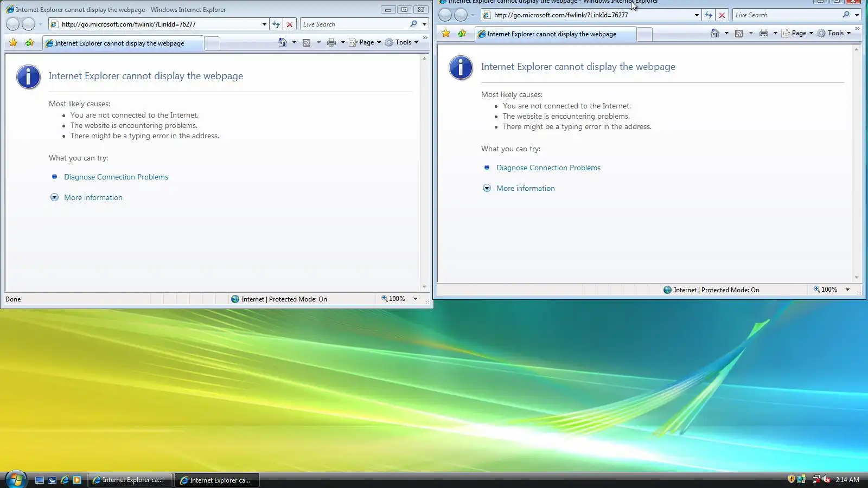Image resolution: width=868 pixels, height=488 pixels.
Task: Open Favorites Center in the left IE window
Action: tap(14, 42)
